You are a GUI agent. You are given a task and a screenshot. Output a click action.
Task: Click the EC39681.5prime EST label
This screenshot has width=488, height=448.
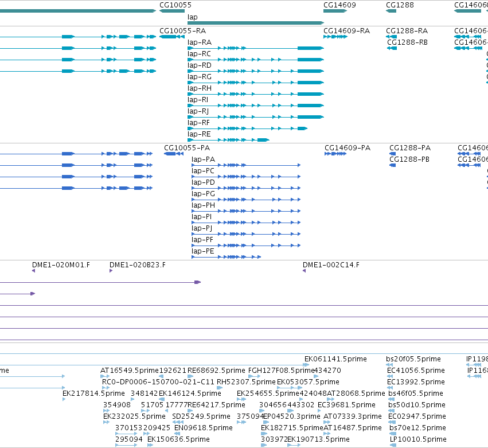[346, 405]
